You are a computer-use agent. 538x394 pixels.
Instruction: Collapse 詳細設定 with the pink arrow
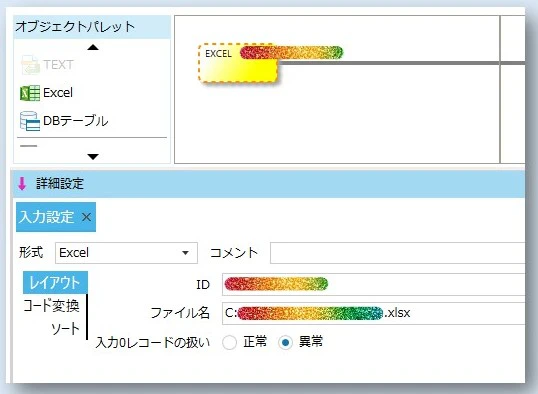pos(22,183)
